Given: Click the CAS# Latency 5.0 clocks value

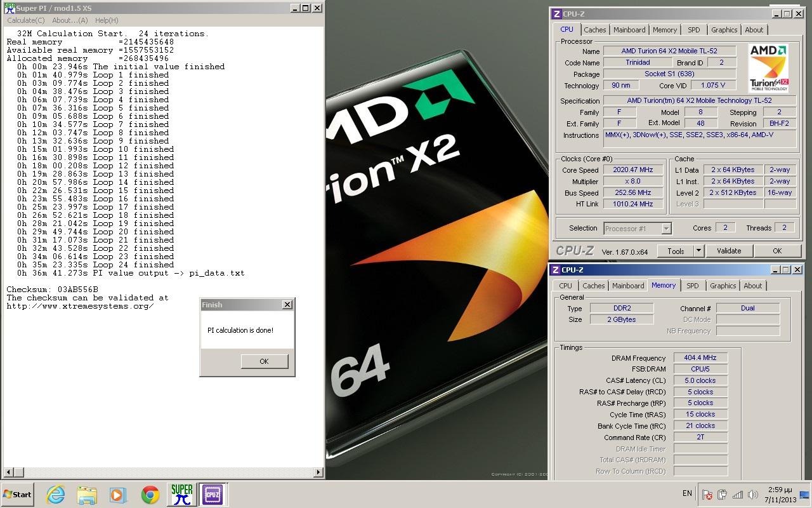Looking at the screenshot, I should [x=701, y=380].
